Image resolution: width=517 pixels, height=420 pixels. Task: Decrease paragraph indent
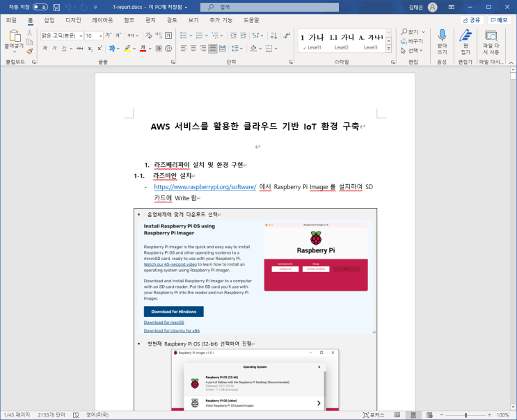tap(233, 35)
